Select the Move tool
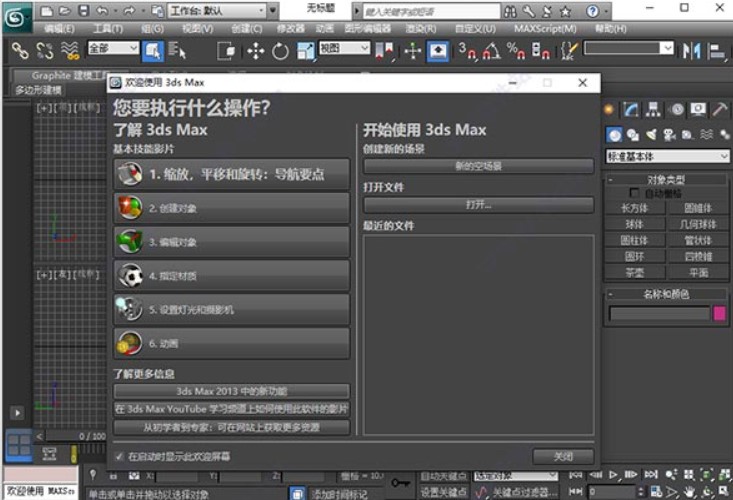This screenshot has height=500, width=733. pos(255,50)
